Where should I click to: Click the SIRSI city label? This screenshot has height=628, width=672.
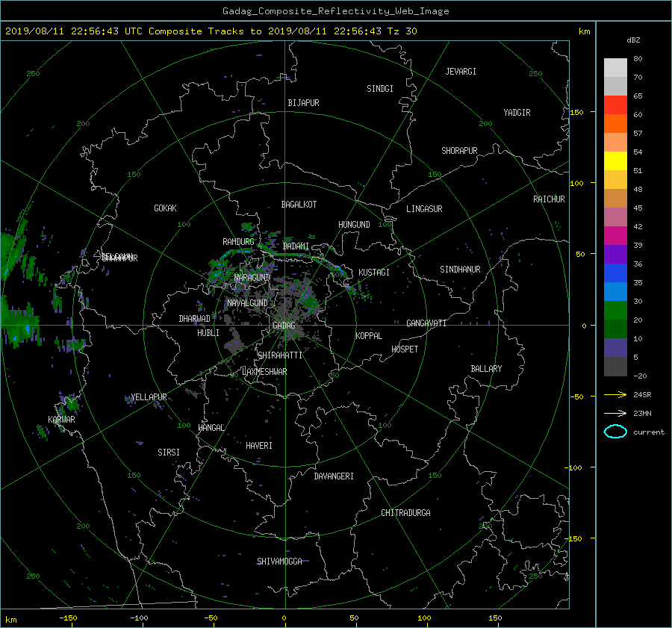pyautogui.click(x=169, y=453)
